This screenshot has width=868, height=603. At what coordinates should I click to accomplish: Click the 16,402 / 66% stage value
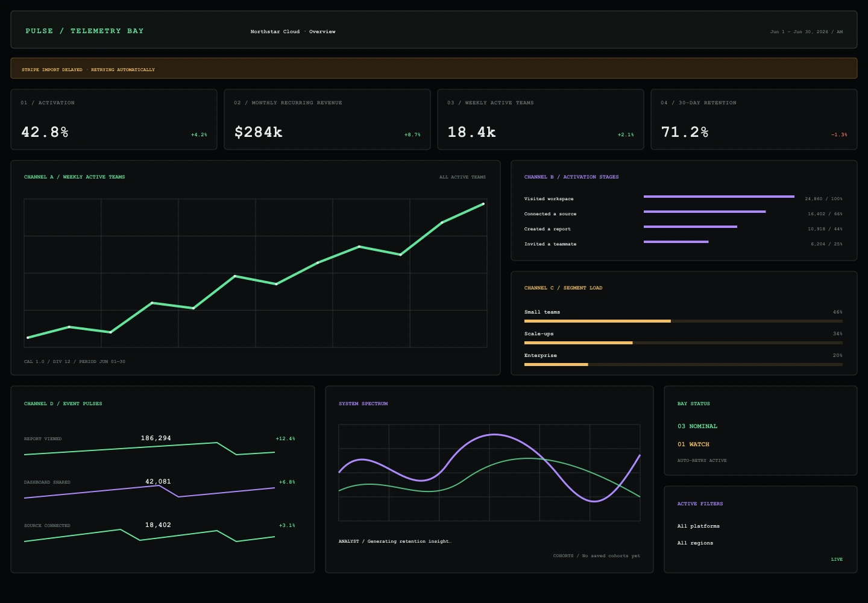[825, 213]
